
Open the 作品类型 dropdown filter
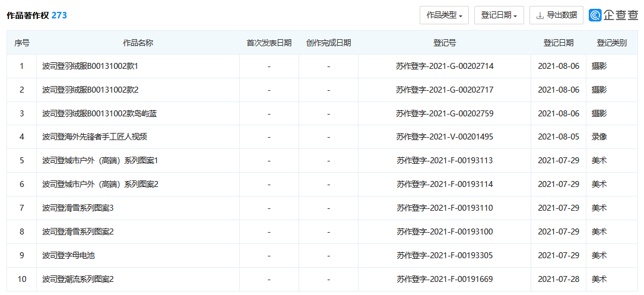pyautogui.click(x=444, y=15)
